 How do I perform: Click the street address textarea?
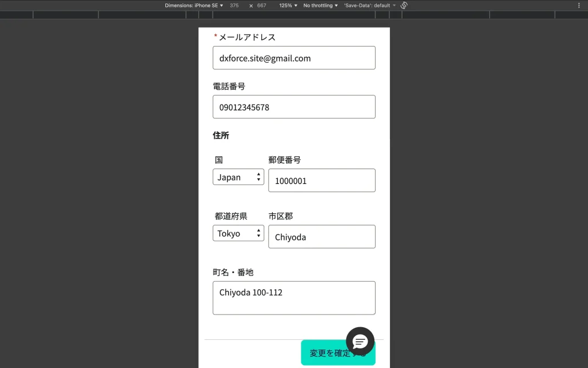coord(293,298)
